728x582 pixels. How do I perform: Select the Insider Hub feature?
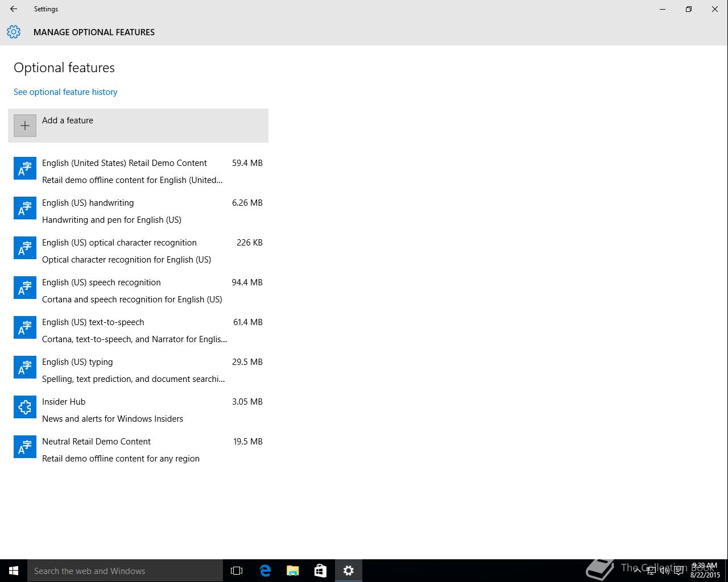(138, 410)
